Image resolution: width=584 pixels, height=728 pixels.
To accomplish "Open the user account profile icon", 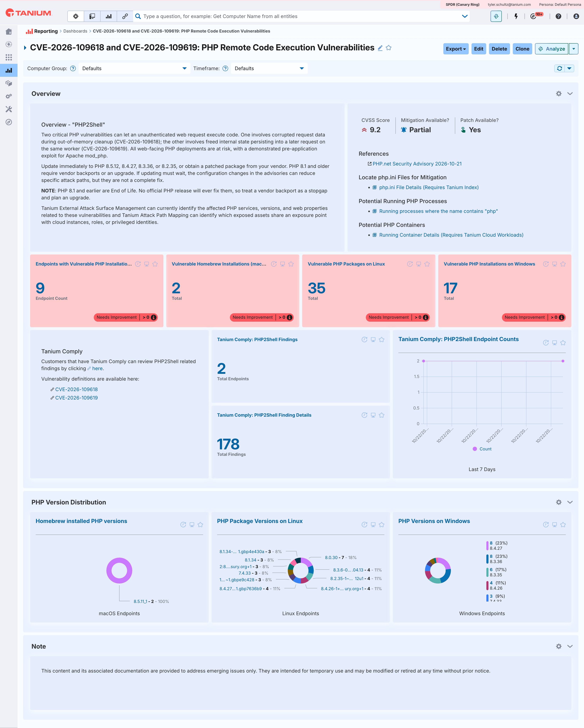I will click(x=576, y=16).
